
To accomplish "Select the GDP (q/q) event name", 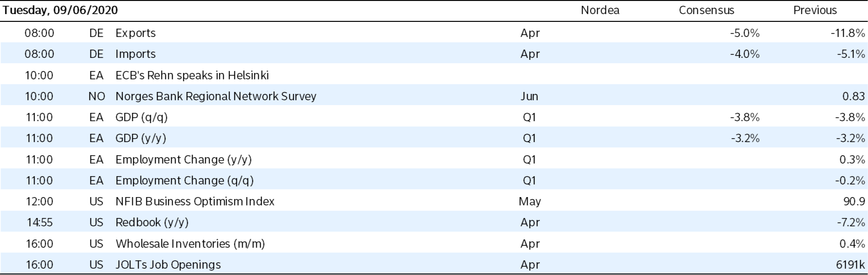I will [141, 117].
